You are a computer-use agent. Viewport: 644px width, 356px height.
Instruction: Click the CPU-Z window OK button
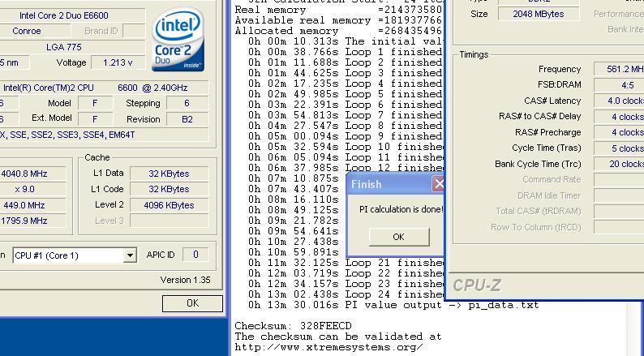tap(192, 303)
